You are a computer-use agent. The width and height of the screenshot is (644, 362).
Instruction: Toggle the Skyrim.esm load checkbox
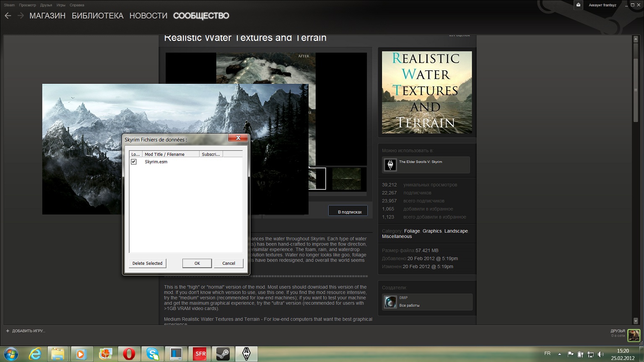[134, 162]
